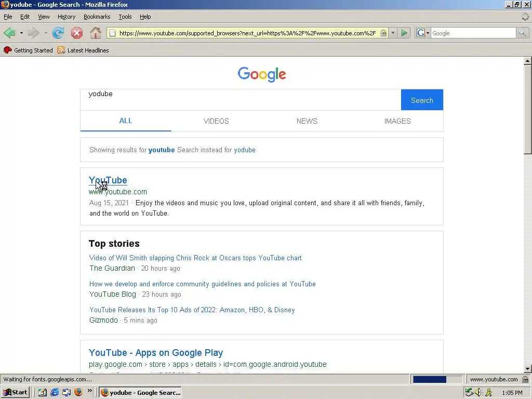532x399 pixels.
Task: Switch to the IMAGES tab
Action: [397, 121]
